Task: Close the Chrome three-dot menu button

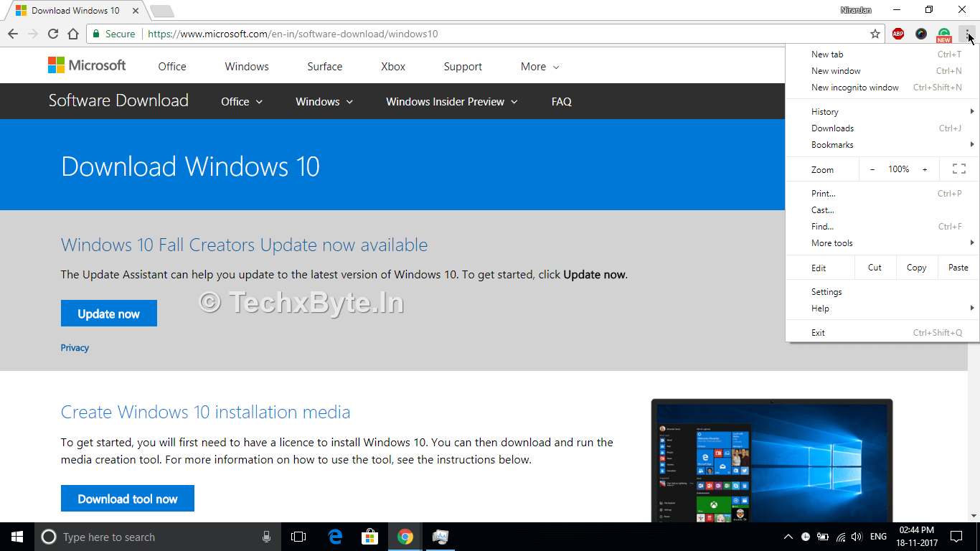Action: click(967, 34)
